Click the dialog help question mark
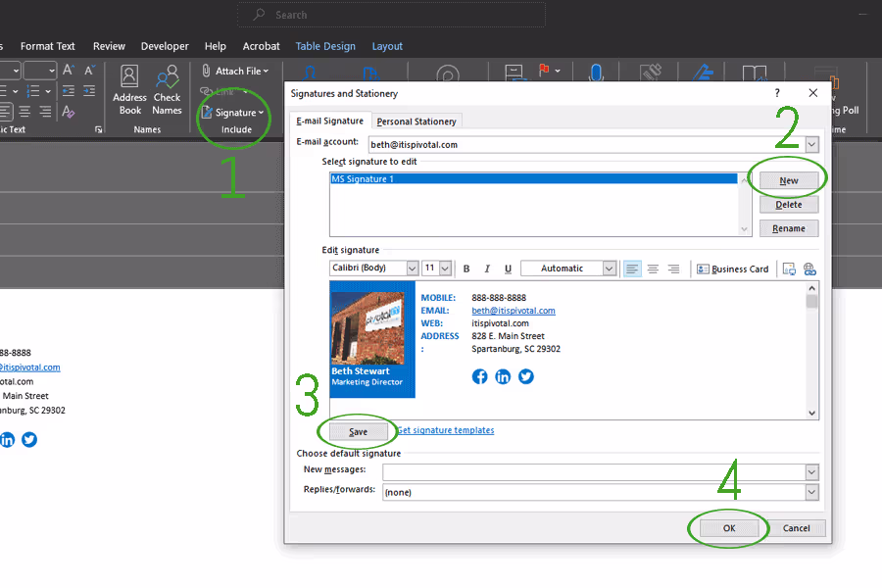Image resolution: width=882 pixels, height=588 pixels. click(x=777, y=93)
